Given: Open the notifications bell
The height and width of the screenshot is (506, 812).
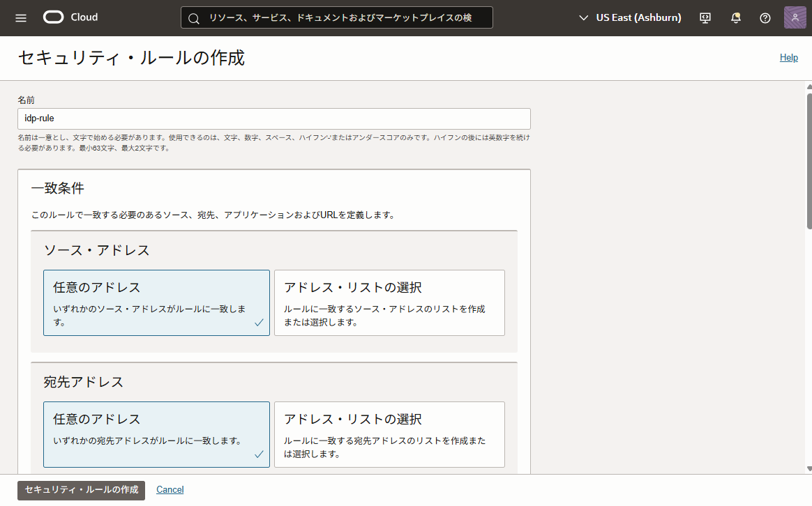Looking at the screenshot, I should (735, 18).
